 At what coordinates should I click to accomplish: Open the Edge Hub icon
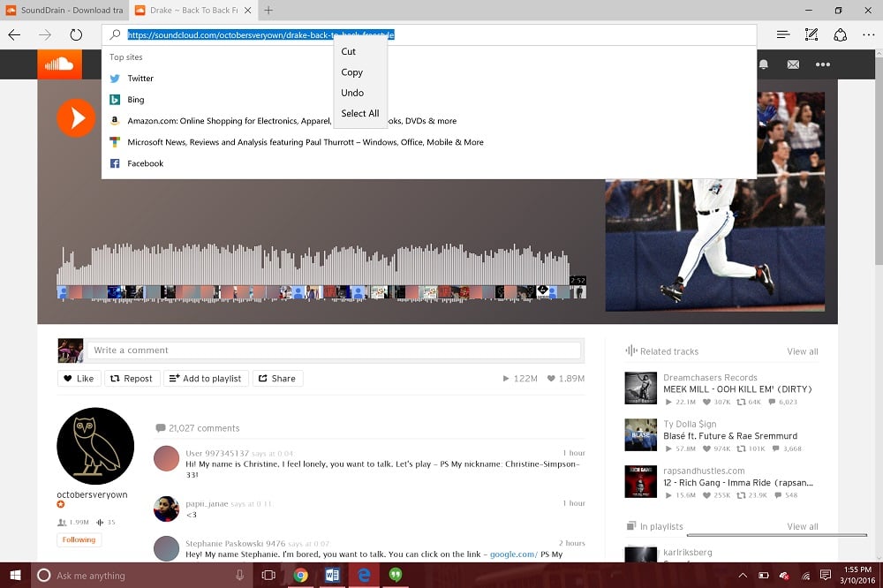[x=782, y=35]
